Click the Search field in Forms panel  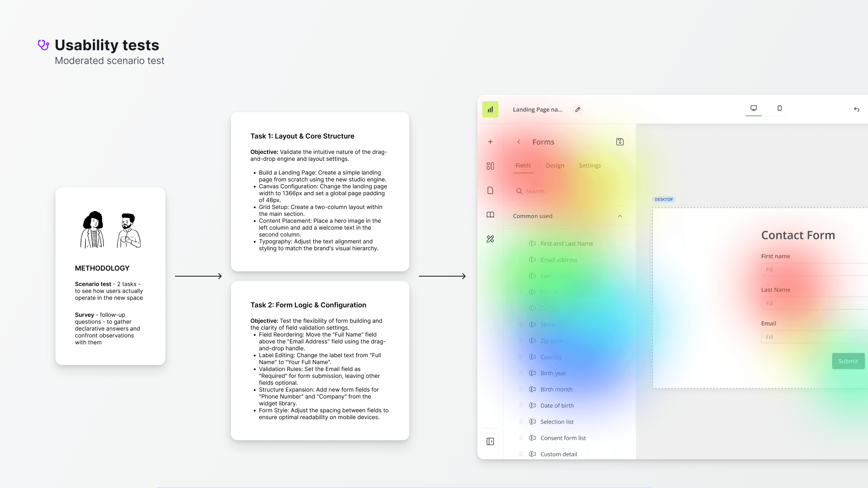coord(567,191)
